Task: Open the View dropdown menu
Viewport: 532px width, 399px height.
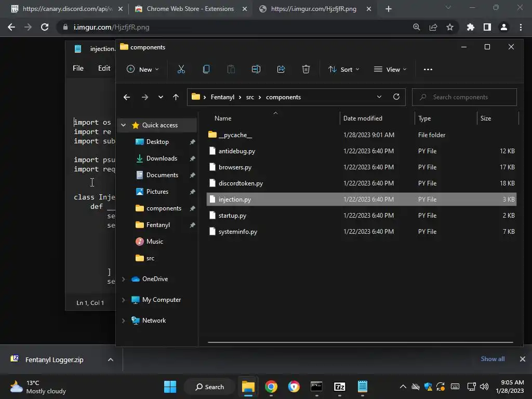Action: (x=390, y=69)
